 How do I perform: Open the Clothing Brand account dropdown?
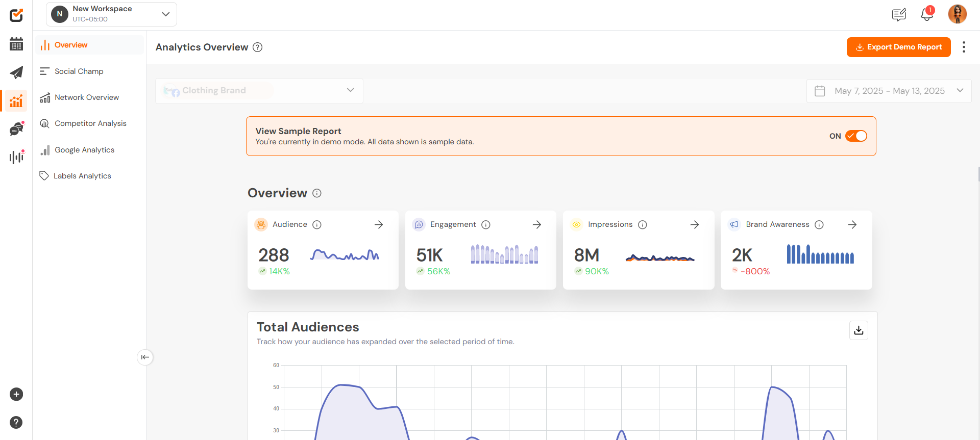(259, 91)
